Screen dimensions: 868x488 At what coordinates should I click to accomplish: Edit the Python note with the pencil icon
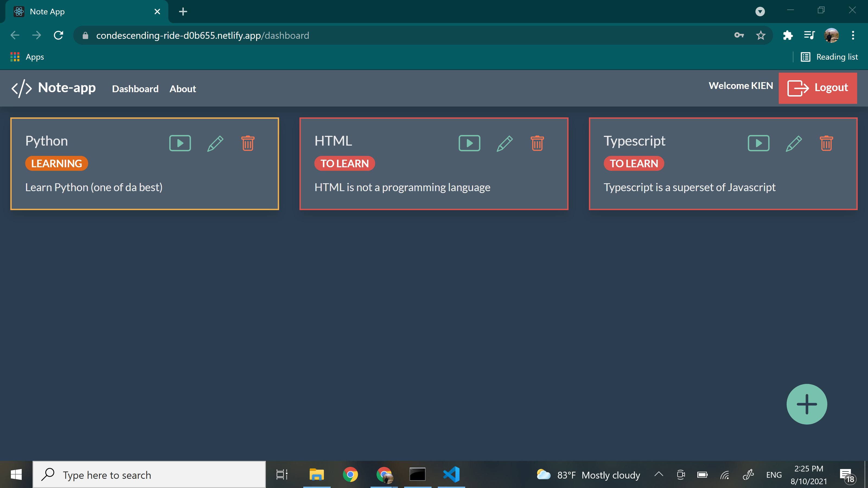pos(215,143)
